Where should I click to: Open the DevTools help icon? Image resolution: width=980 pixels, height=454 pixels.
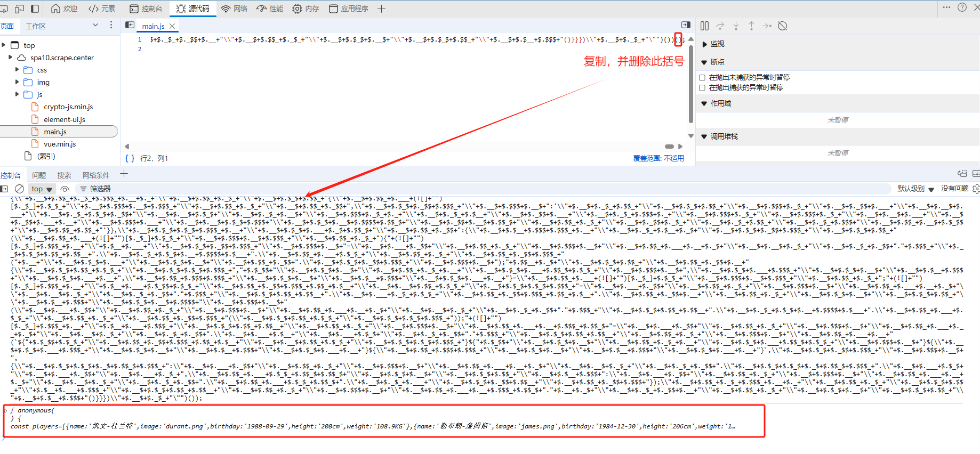[962, 7]
